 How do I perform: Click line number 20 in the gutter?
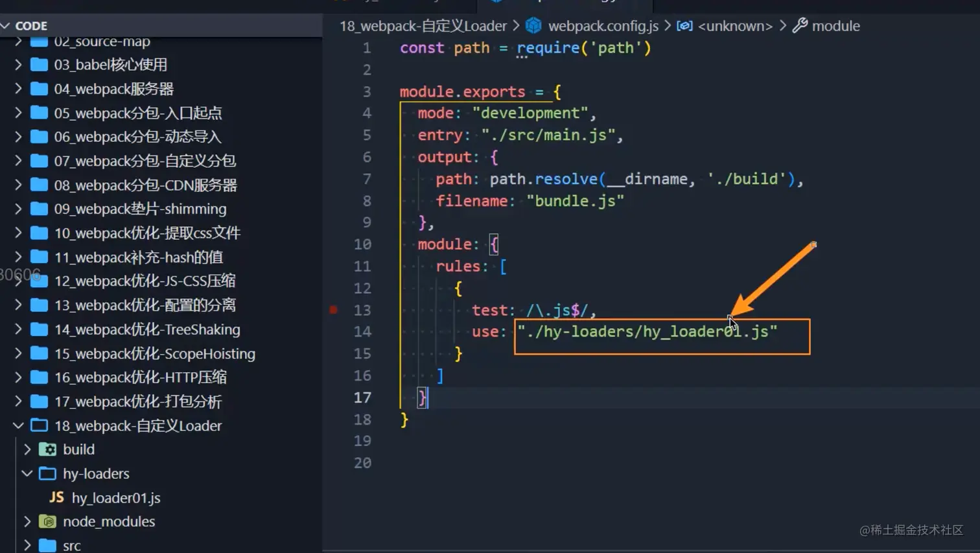[x=363, y=463]
